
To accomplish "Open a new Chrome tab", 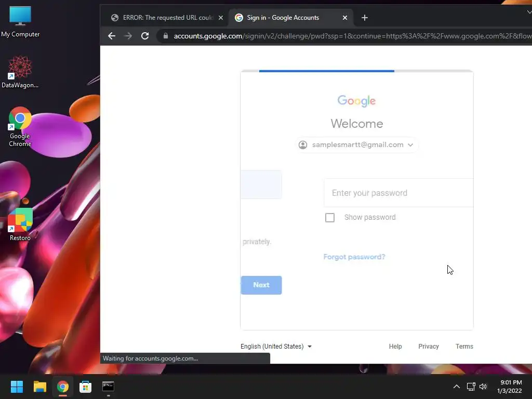I will coord(364,18).
